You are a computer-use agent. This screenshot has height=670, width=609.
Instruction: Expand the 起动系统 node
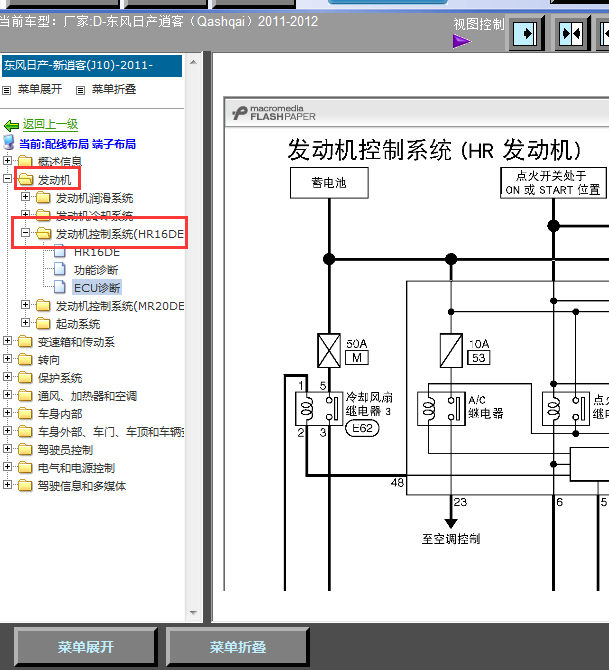tap(25, 323)
